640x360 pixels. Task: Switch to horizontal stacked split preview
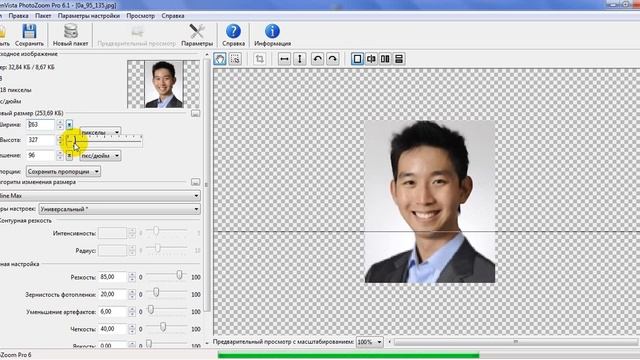coord(399,59)
